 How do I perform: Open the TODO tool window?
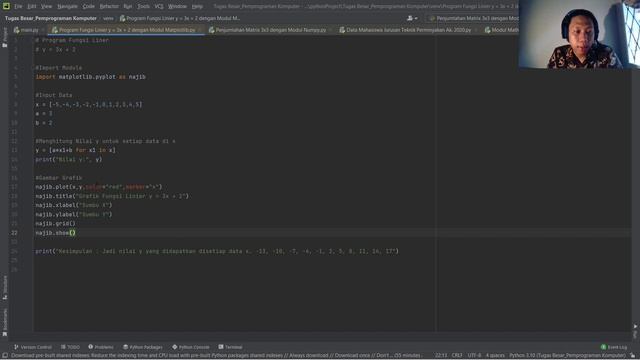70,347
